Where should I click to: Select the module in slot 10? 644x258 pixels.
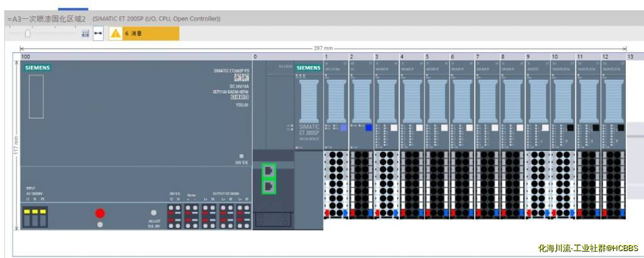pyautogui.click(x=563, y=140)
